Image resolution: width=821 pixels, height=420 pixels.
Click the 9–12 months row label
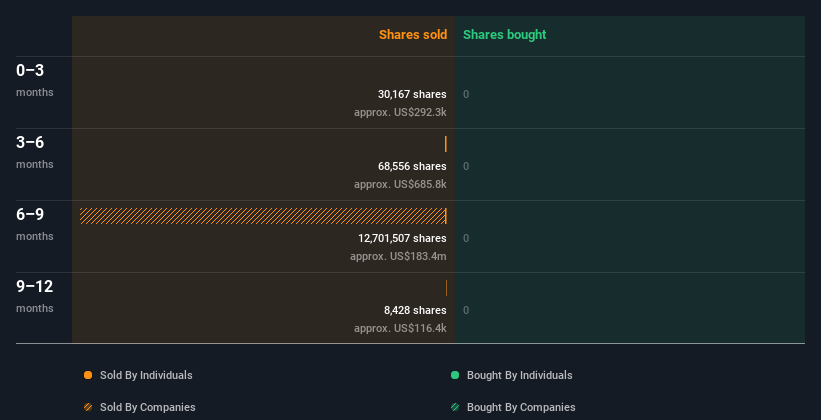35,296
